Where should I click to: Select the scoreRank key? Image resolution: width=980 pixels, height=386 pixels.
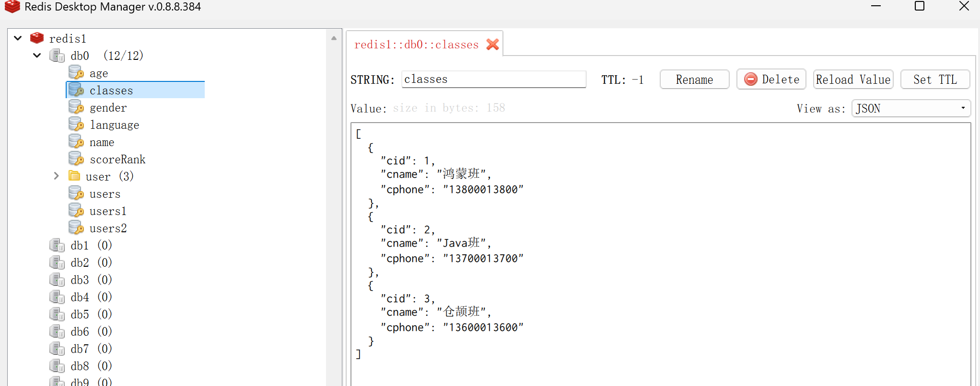[117, 159]
